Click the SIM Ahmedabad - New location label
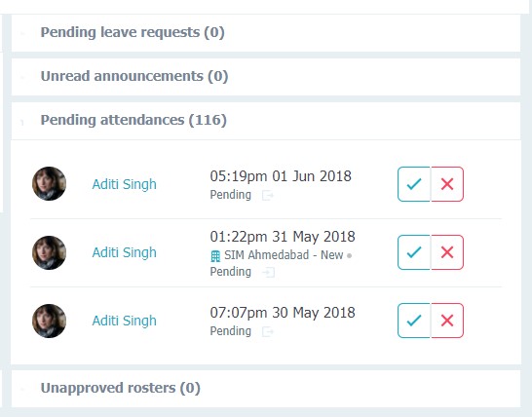 (x=284, y=255)
